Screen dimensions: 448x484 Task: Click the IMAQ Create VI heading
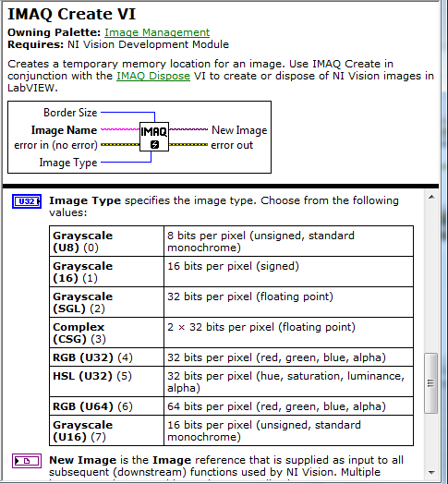tap(72, 14)
